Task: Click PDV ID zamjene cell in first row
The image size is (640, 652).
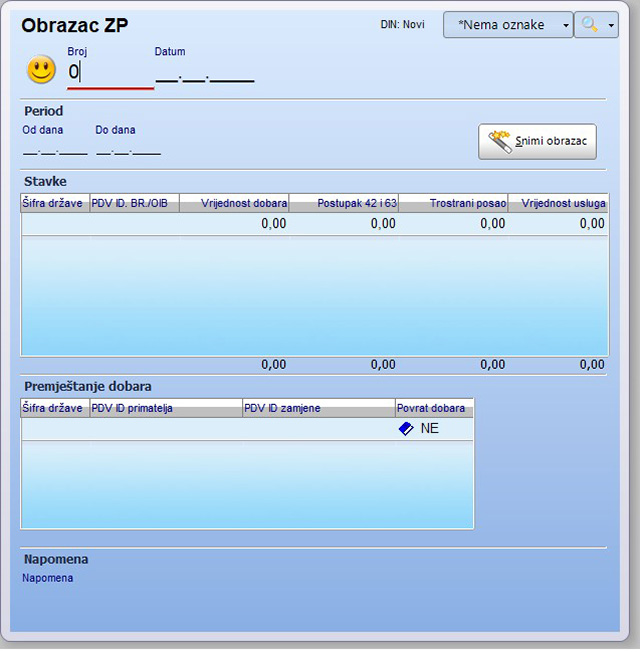Action: [x=319, y=429]
